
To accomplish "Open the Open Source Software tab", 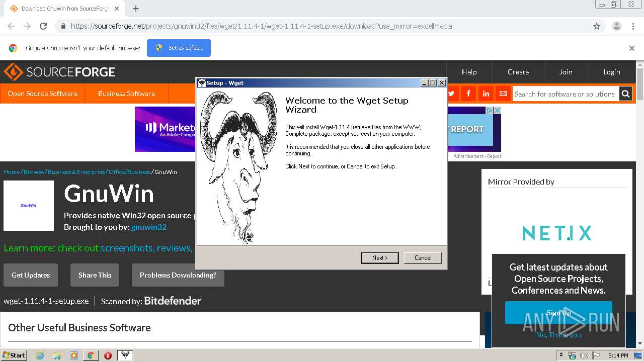I will [x=42, y=94].
